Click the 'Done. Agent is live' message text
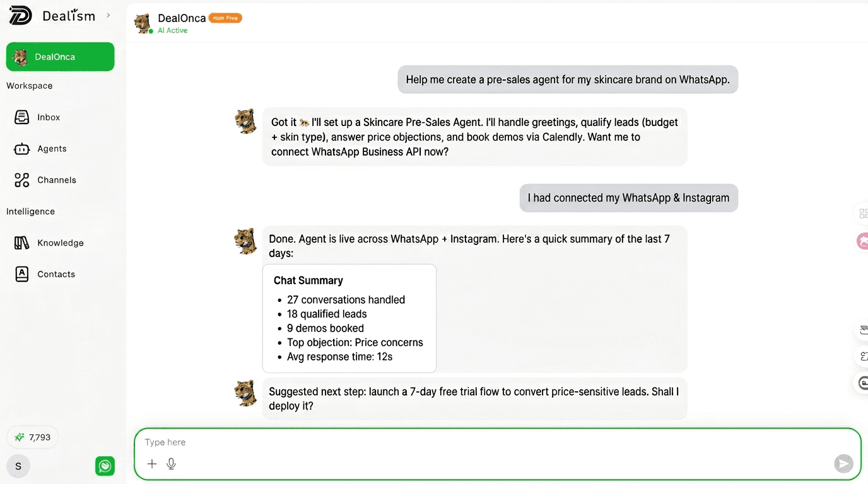The image size is (868, 484). [x=469, y=246]
